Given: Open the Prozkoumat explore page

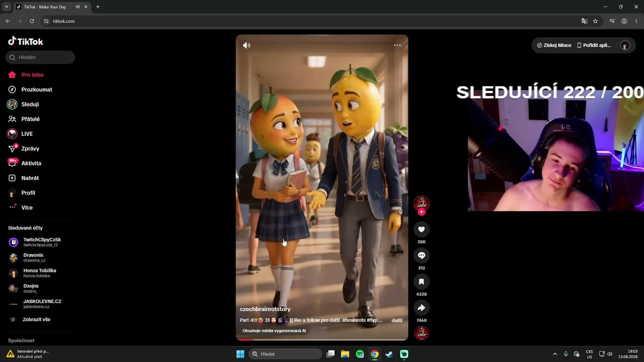Looking at the screenshot, I should (x=37, y=89).
